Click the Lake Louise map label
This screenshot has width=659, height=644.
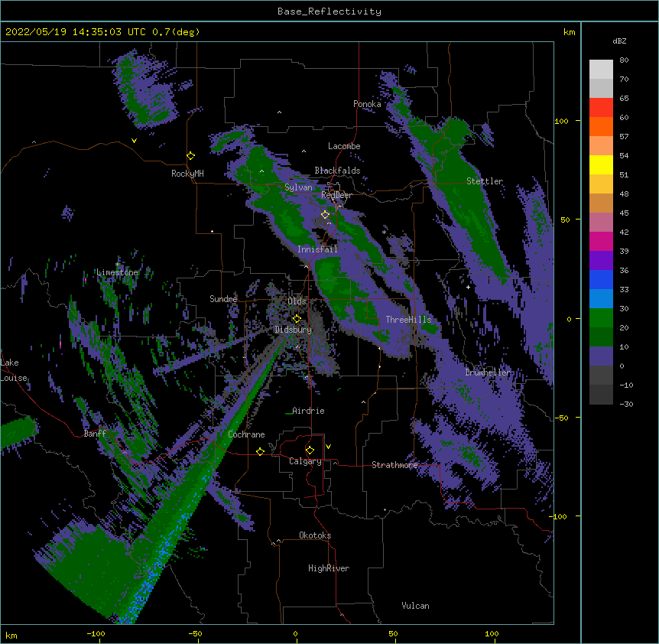pos(14,370)
